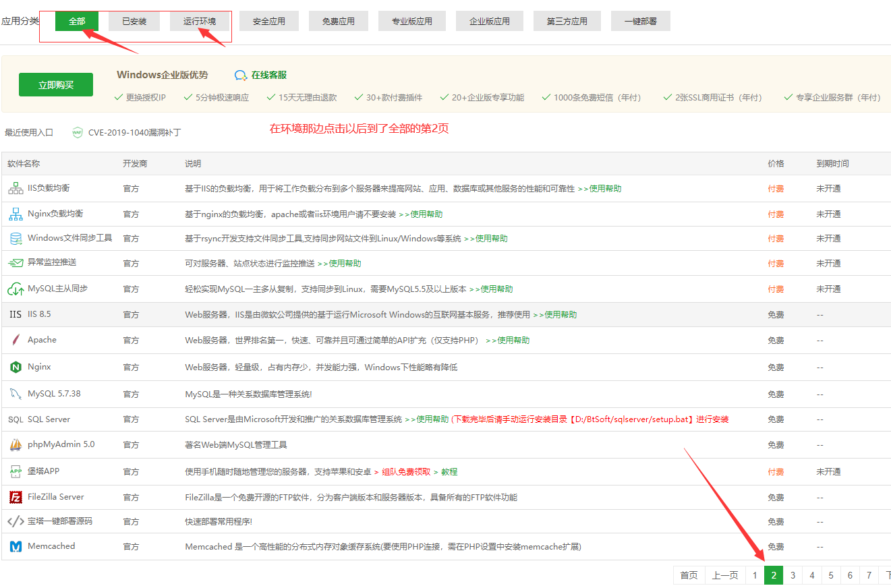Click the phpMyAdmin 5.0 icon

tap(16, 445)
